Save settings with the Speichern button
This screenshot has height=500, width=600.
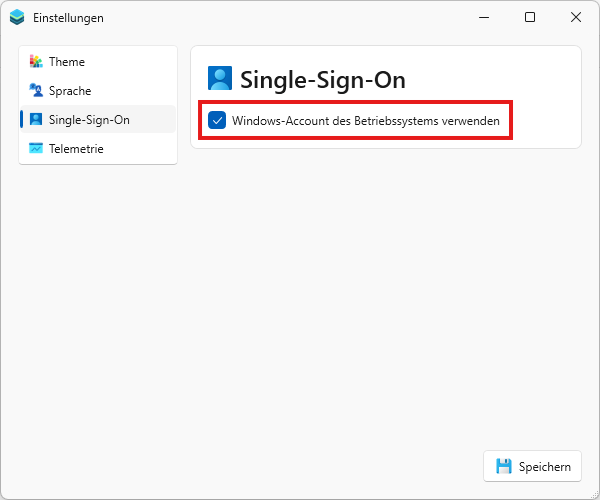click(532, 466)
